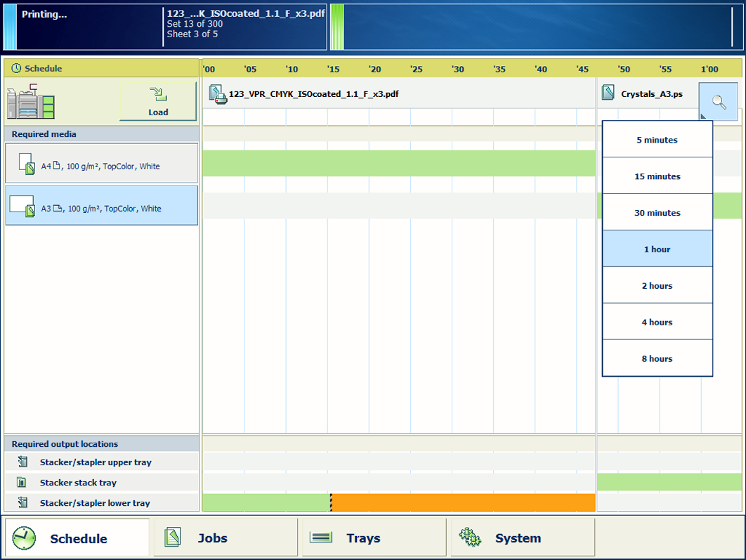Click the Stacker/stapler upper tray icon
The image size is (746, 560).
point(22,462)
